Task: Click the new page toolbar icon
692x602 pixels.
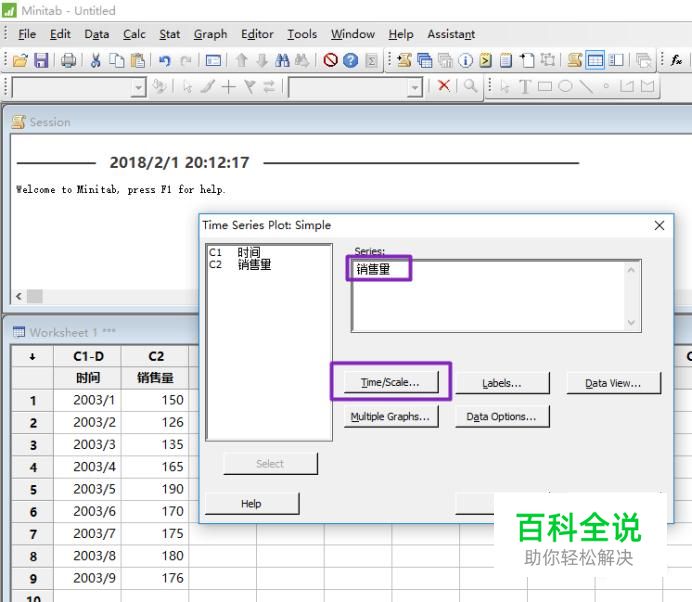Action: 527,60
